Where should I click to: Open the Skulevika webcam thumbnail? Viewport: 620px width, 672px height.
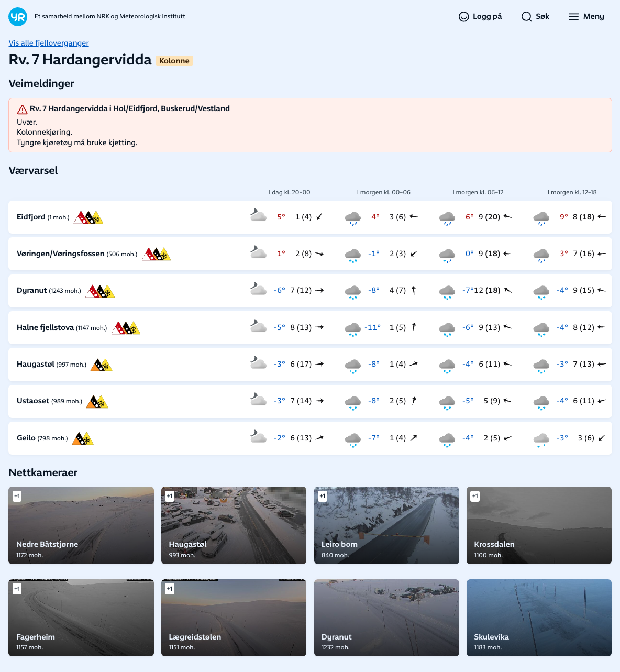[x=539, y=618]
